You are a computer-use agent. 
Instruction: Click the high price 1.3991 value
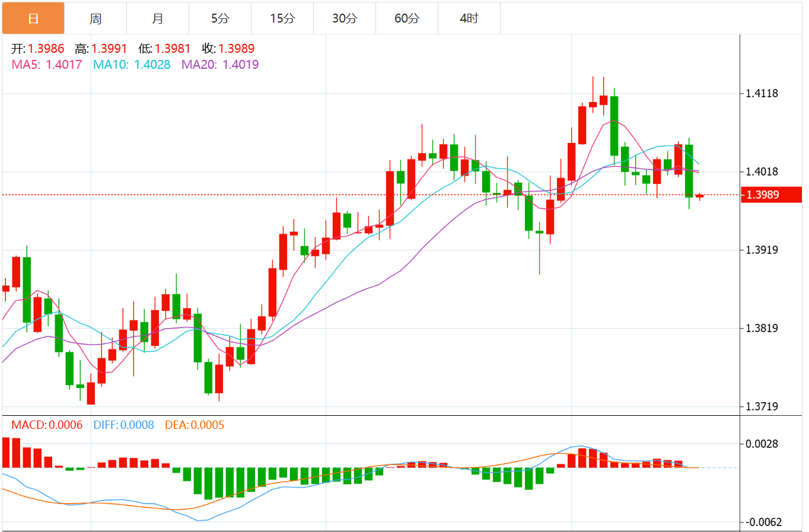(x=109, y=49)
